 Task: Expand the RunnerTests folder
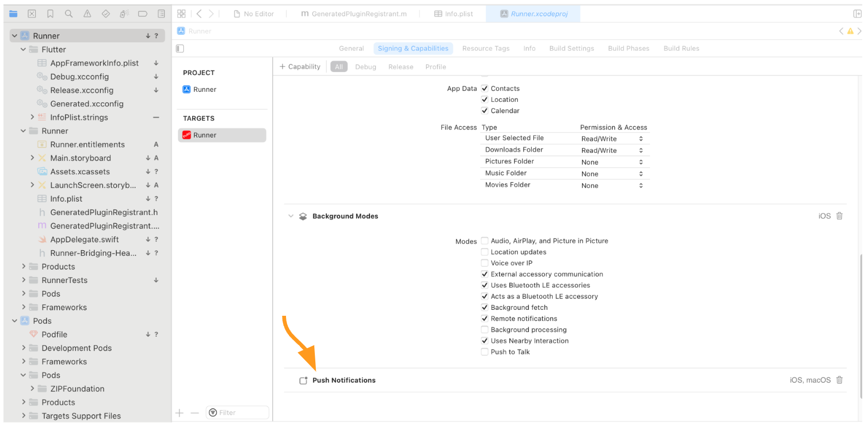23,280
